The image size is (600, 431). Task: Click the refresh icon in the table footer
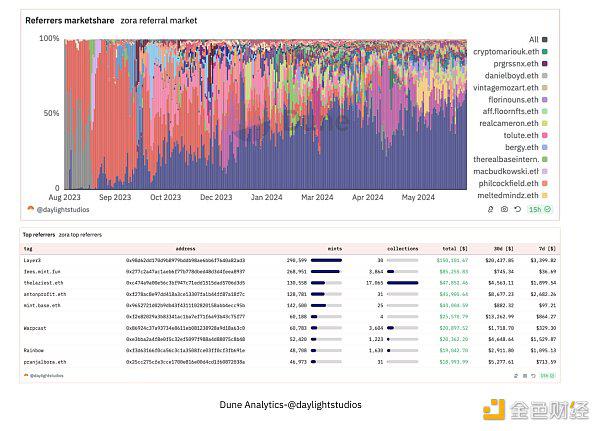coord(533,376)
